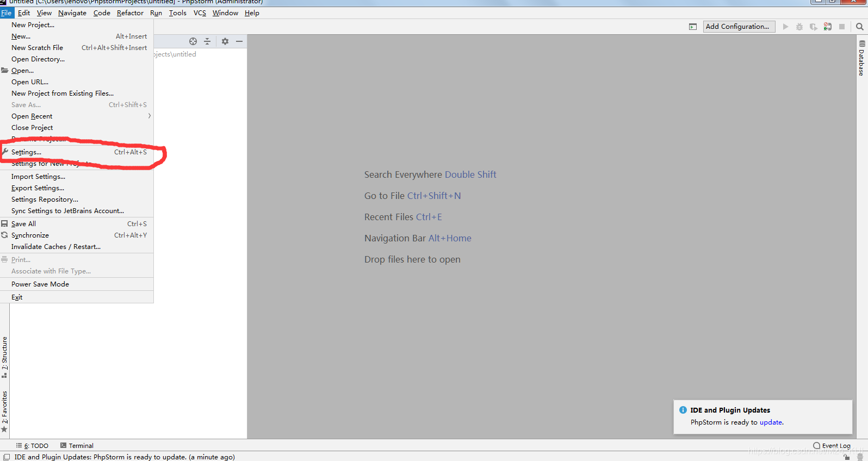The width and height of the screenshot is (868, 461).
Task: Click Save All in File menu
Action: pyautogui.click(x=77, y=224)
